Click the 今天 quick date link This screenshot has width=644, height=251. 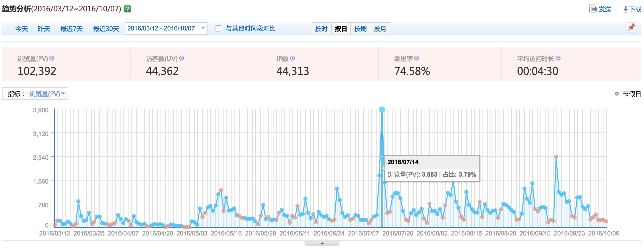tap(21, 29)
